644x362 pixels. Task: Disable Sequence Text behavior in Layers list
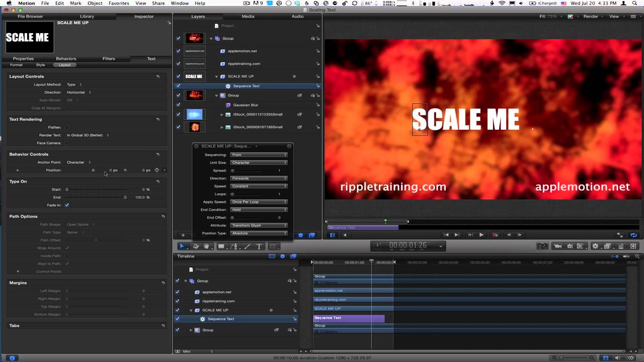click(x=178, y=85)
